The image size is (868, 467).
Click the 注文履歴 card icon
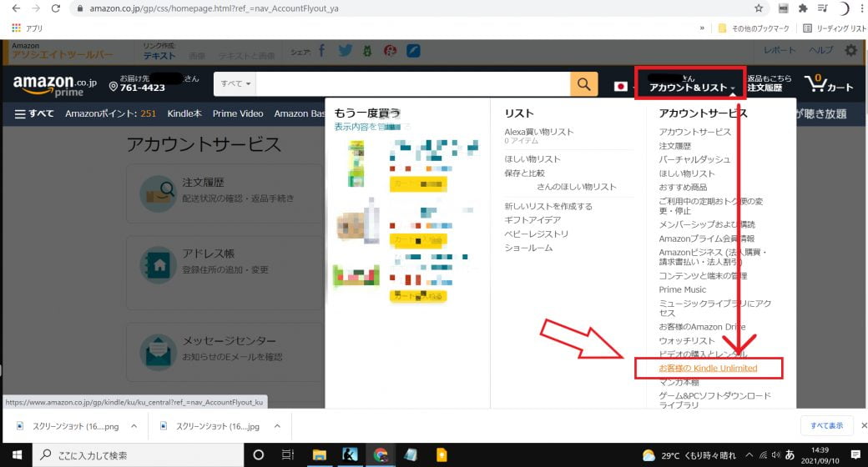coord(159,193)
